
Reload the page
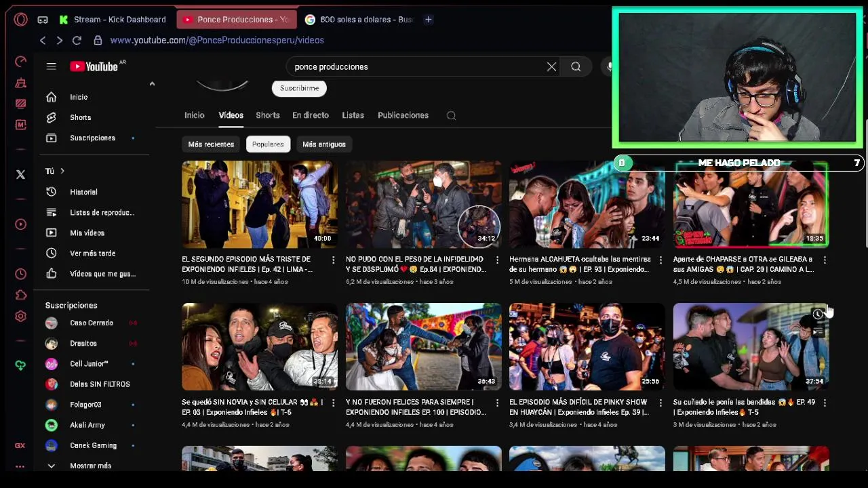pyautogui.click(x=77, y=41)
